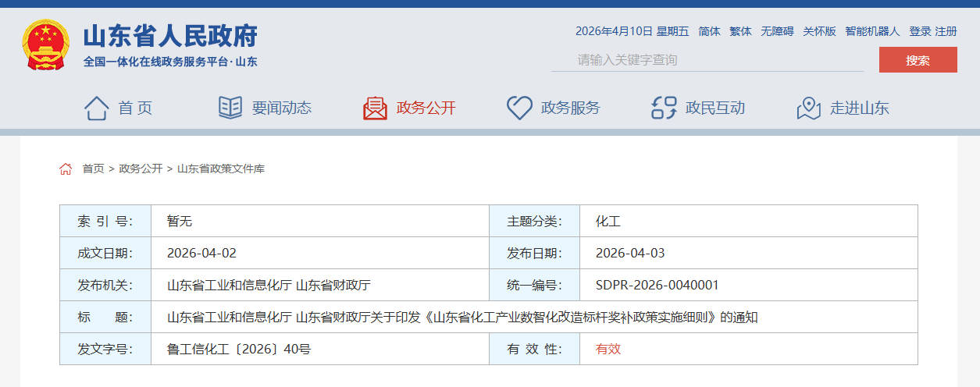This screenshot has height=387, width=980.
Task: Click the 主题分类 value 化工
Action: (x=608, y=222)
